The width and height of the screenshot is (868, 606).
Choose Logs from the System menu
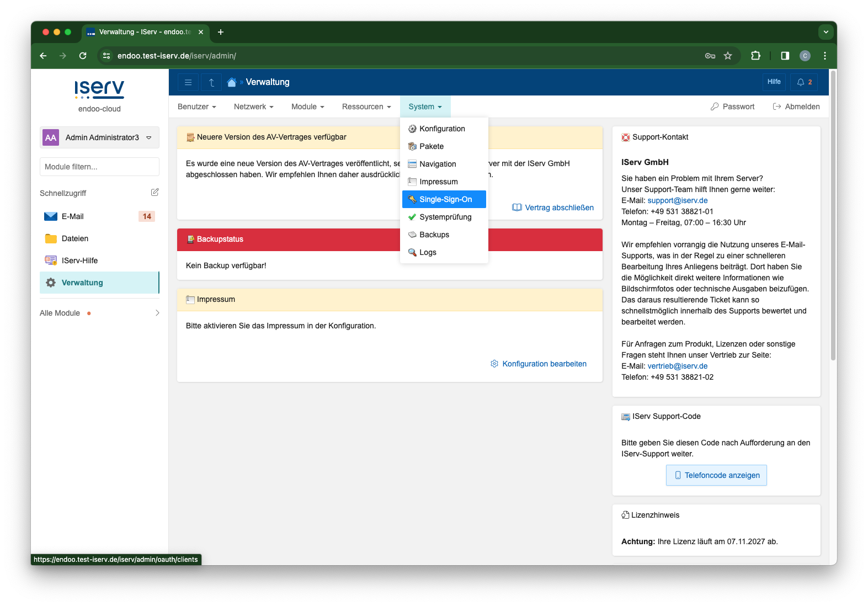click(444, 252)
